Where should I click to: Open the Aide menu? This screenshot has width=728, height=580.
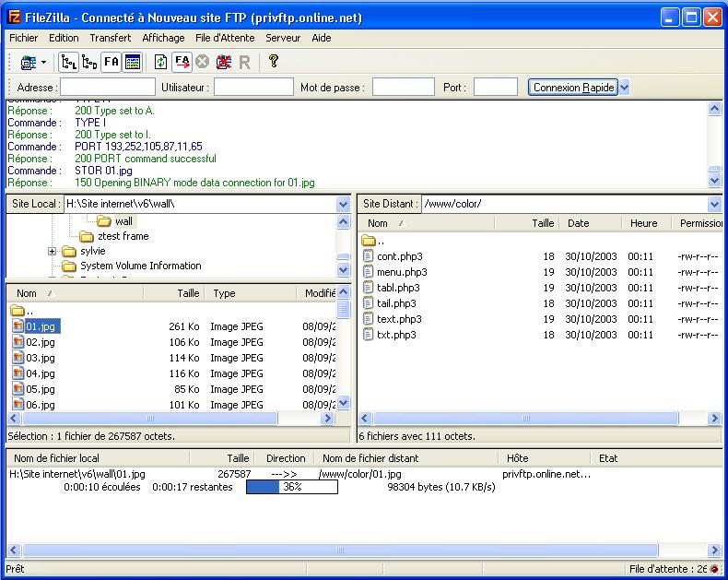point(322,38)
